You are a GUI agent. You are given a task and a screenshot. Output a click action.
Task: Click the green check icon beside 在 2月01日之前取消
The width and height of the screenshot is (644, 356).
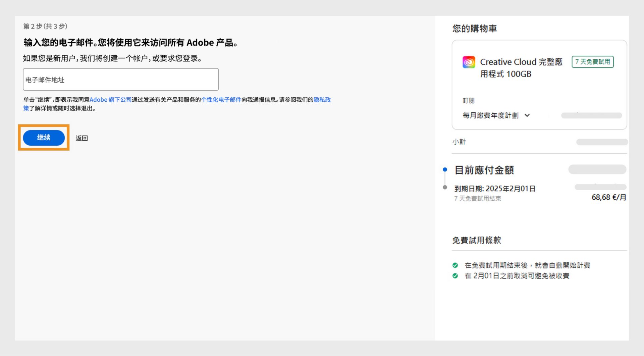[455, 276]
